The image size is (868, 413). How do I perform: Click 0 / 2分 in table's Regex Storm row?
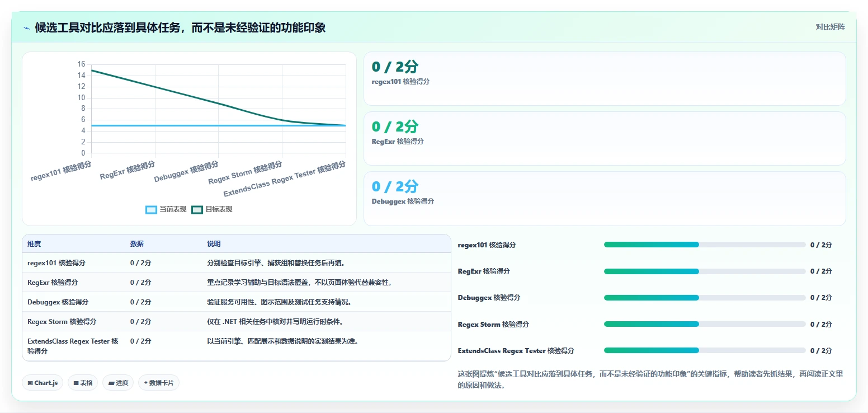click(141, 321)
